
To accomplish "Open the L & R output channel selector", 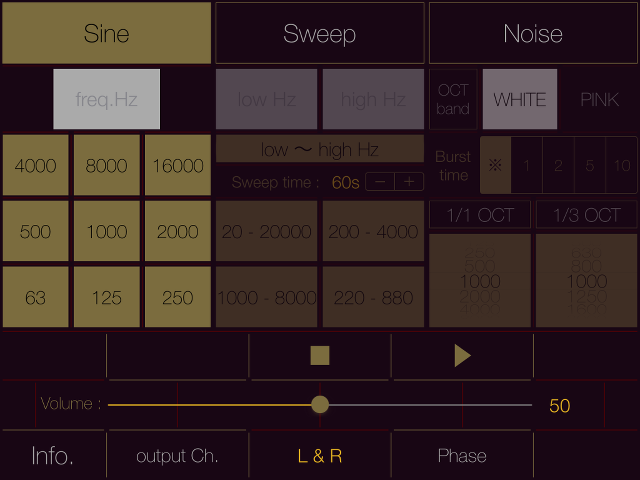I will click(x=320, y=456).
